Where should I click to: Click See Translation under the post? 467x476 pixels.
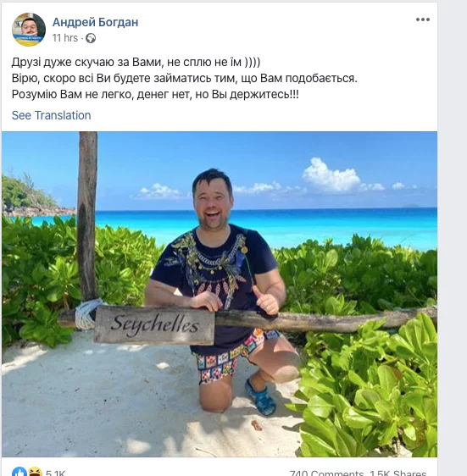point(52,115)
